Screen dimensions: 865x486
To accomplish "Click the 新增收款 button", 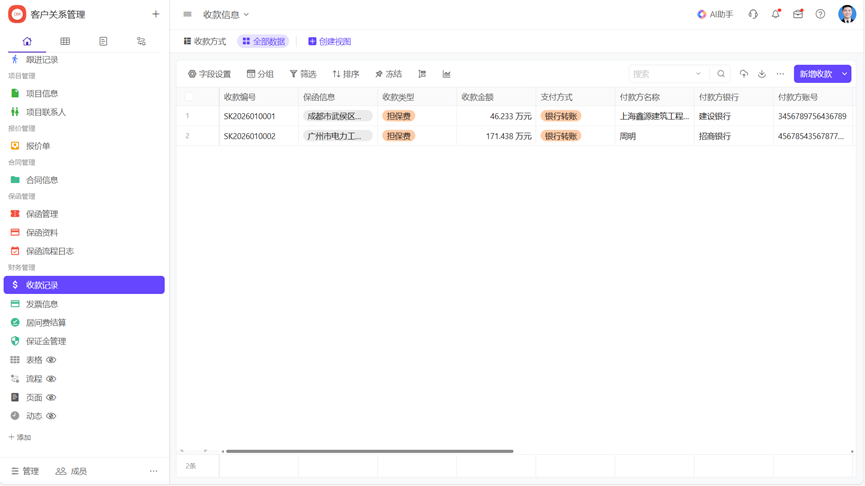I will pos(815,74).
